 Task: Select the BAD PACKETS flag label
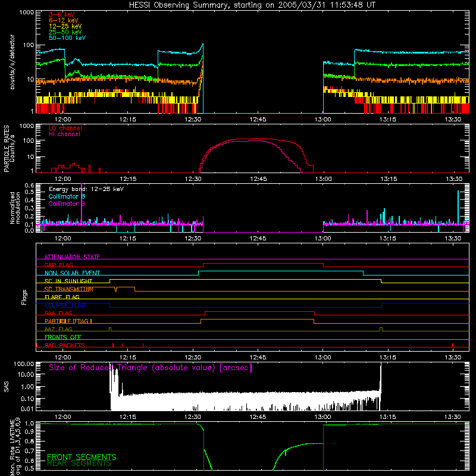coord(65,345)
